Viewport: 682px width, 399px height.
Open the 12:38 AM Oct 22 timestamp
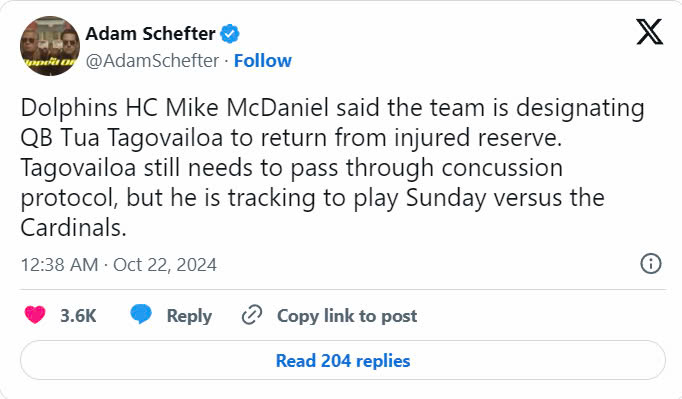tap(119, 265)
